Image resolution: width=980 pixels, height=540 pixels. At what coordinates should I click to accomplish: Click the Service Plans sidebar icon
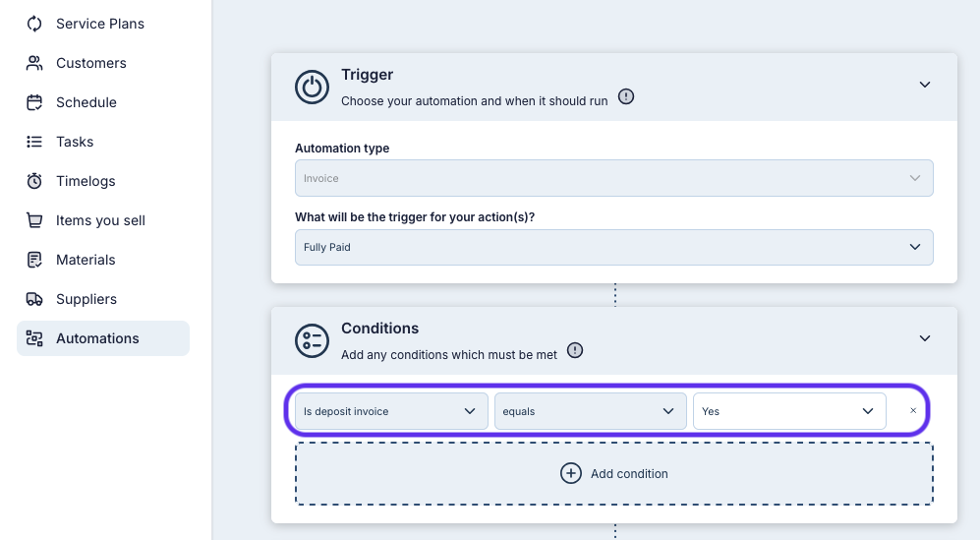34,24
